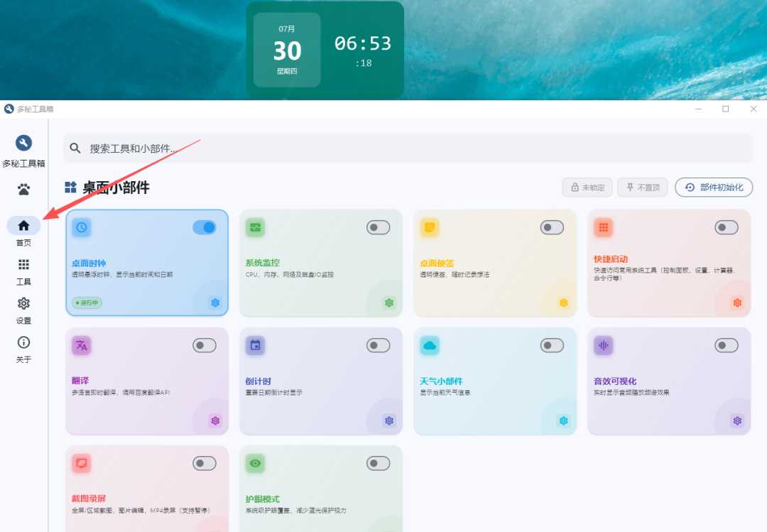
Task: Open settings gear on 倒计时 card
Action: point(389,420)
